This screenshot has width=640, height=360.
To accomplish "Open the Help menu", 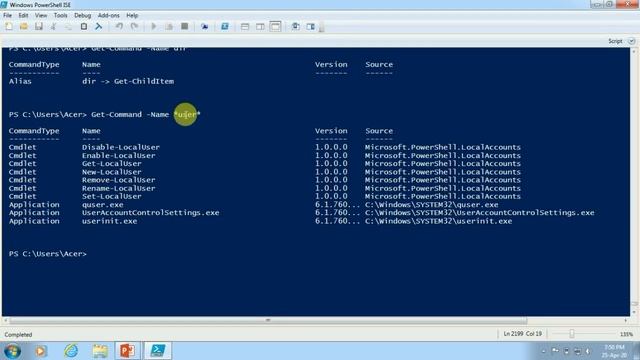I will pyautogui.click(x=132, y=15).
